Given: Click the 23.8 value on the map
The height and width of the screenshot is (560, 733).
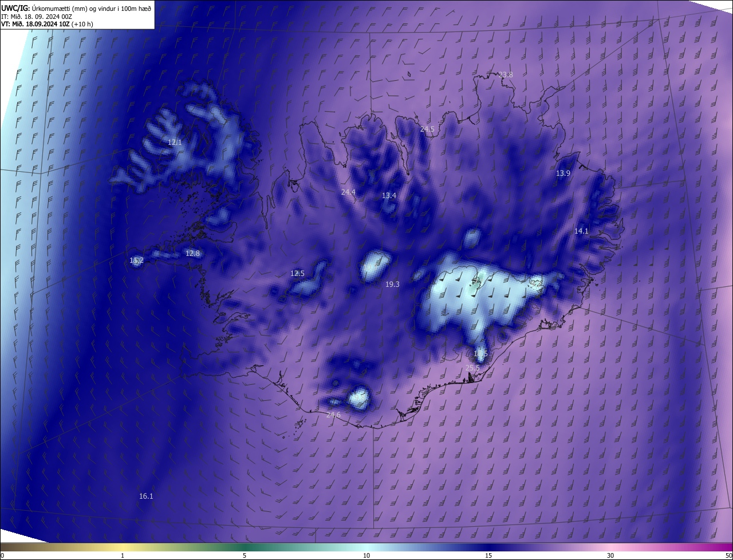Looking at the screenshot, I should pos(506,74).
